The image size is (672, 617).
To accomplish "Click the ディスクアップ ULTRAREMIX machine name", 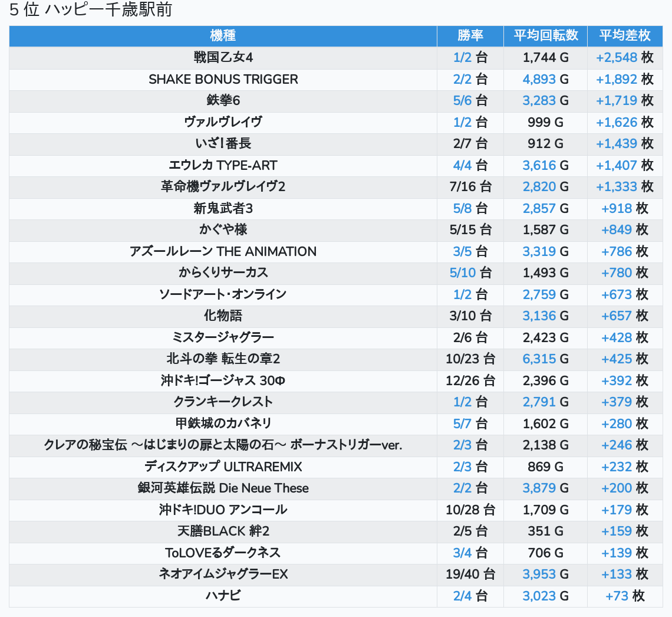I will coord(223,467).
